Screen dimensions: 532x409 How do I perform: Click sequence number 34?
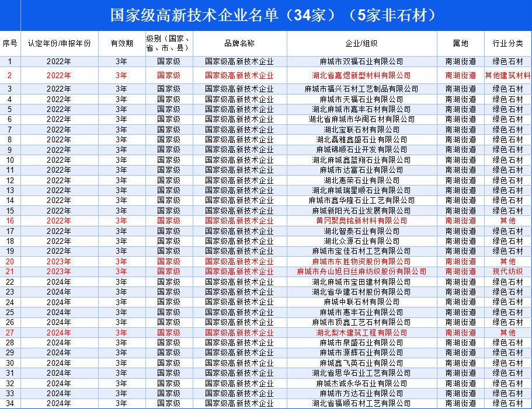coord(10,404)
